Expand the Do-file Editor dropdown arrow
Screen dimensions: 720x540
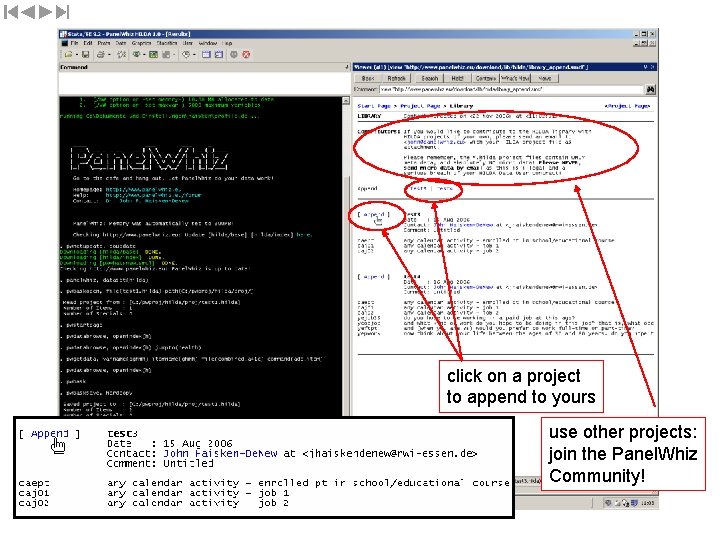[x=194, y=54]
